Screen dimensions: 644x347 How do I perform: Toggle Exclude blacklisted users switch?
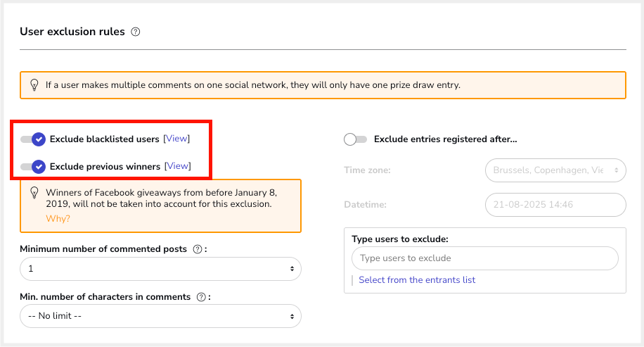click(x=33, y=139)
